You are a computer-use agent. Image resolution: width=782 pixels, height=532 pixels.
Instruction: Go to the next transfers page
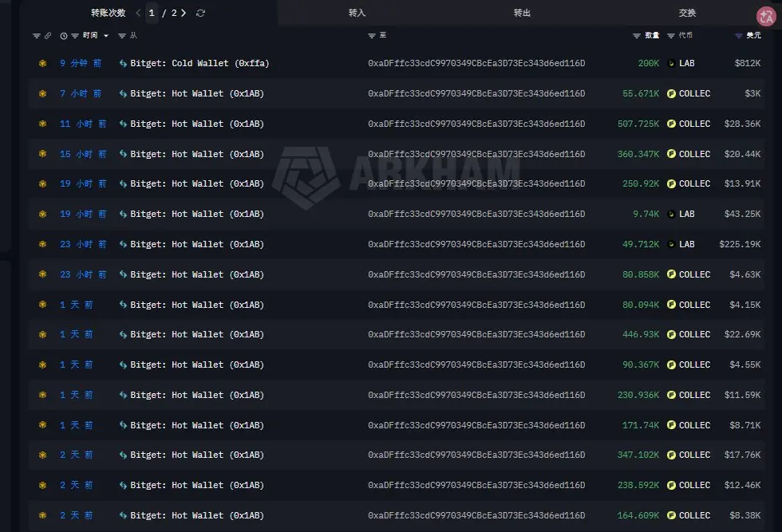click(184, 13)
